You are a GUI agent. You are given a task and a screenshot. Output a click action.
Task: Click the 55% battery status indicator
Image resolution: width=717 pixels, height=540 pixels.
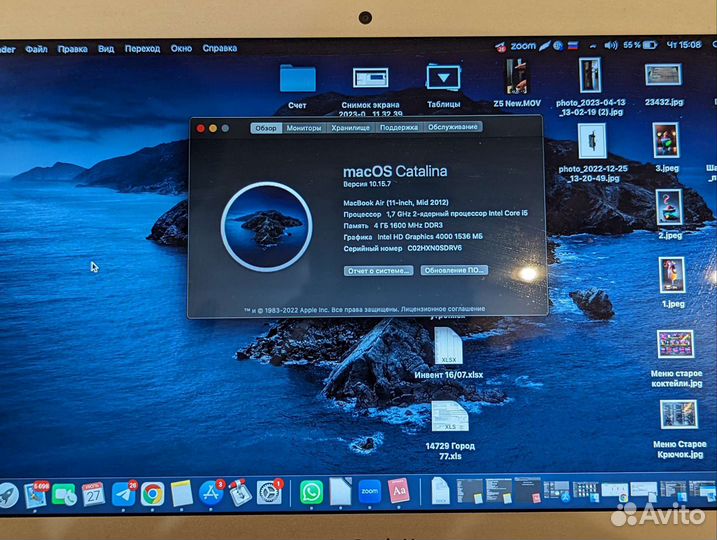tap(640, 45)
